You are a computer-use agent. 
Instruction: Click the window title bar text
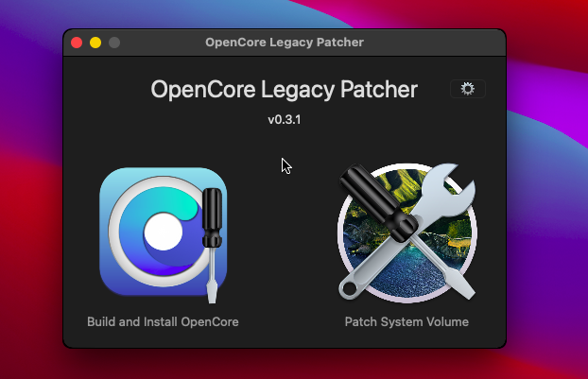(284, 43)
